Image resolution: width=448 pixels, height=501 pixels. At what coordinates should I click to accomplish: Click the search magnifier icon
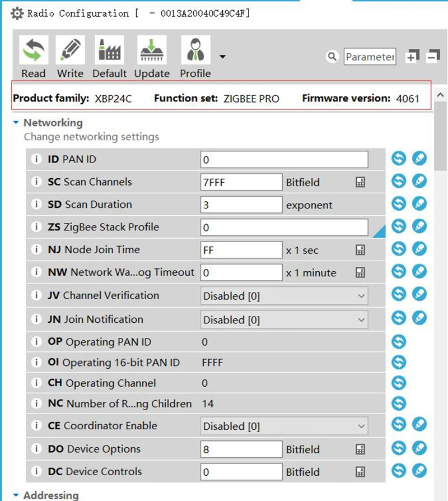click(332, 57)
